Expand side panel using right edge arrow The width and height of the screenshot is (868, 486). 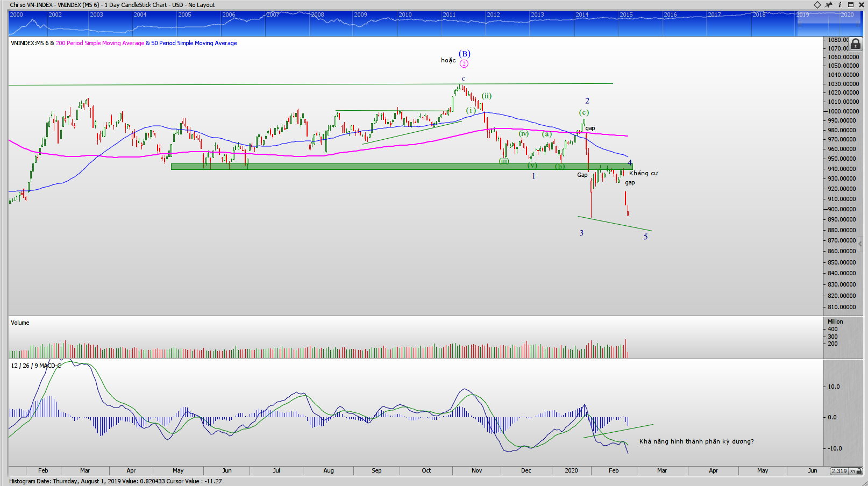point(860,244)
